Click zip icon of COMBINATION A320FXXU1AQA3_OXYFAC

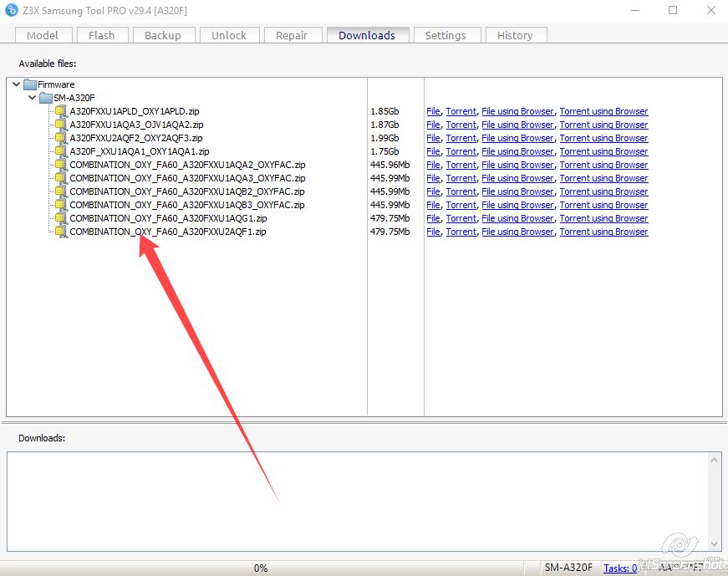pos(61,178)
